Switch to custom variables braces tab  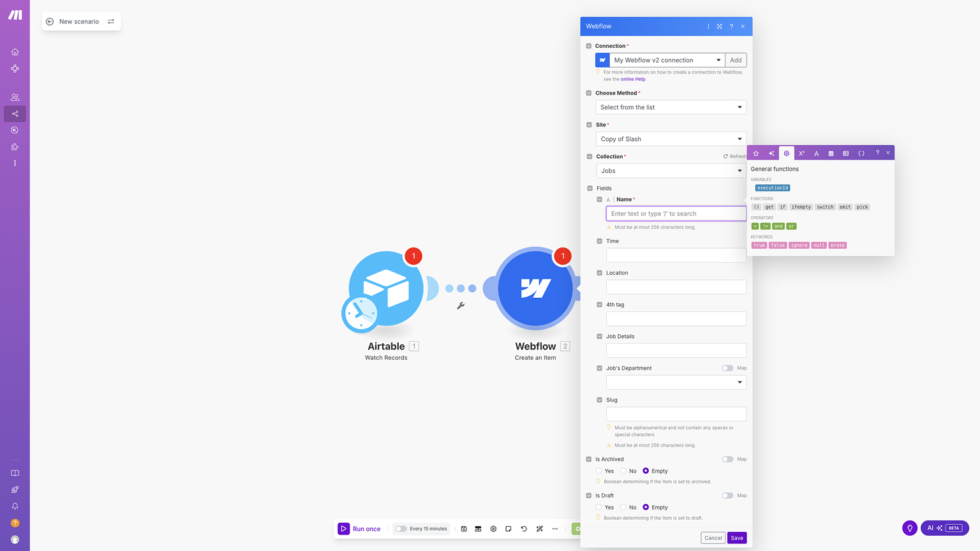pyautogui.click(x=861, y=153)
